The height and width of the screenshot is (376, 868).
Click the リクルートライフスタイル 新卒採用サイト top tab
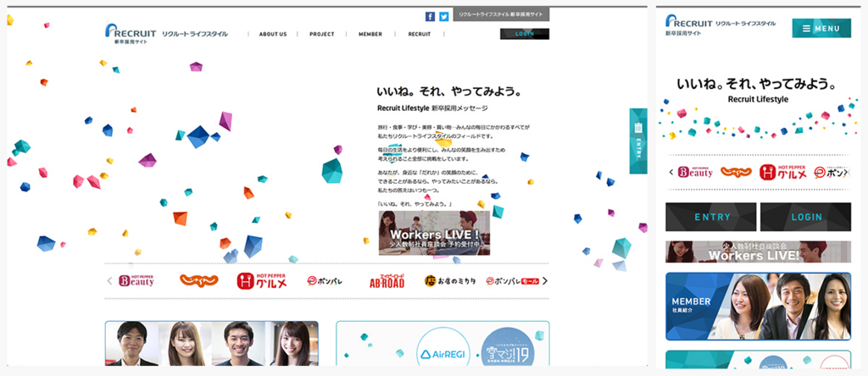[502, 14]
